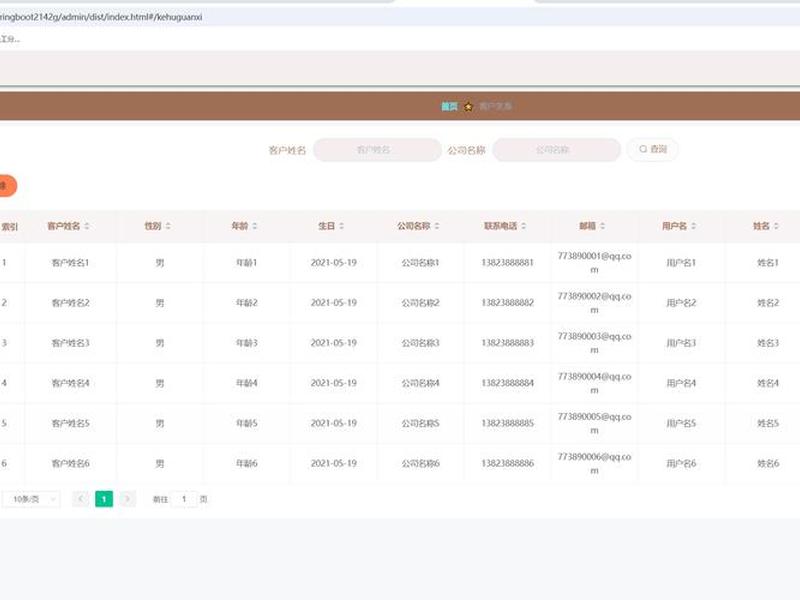The height and width of the screenshot is (600, 800).
Task: Click cell 年龄1
Action: [246, 263]
